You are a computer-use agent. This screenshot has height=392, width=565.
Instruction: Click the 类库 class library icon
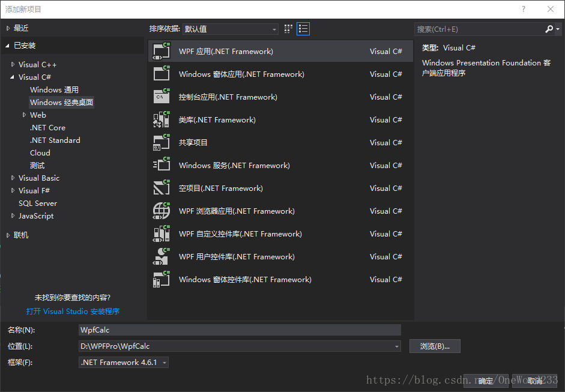point(162,119)
